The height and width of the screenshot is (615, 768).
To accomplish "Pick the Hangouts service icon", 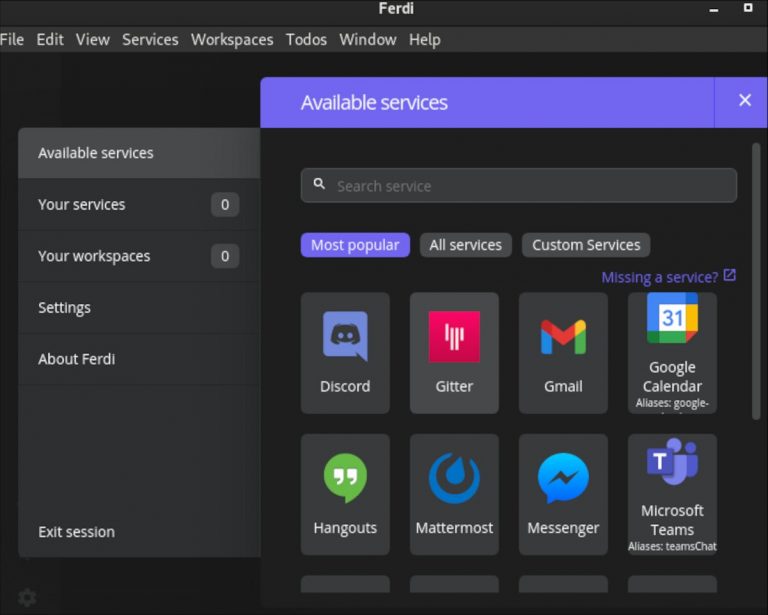I will tap(345, 494).
